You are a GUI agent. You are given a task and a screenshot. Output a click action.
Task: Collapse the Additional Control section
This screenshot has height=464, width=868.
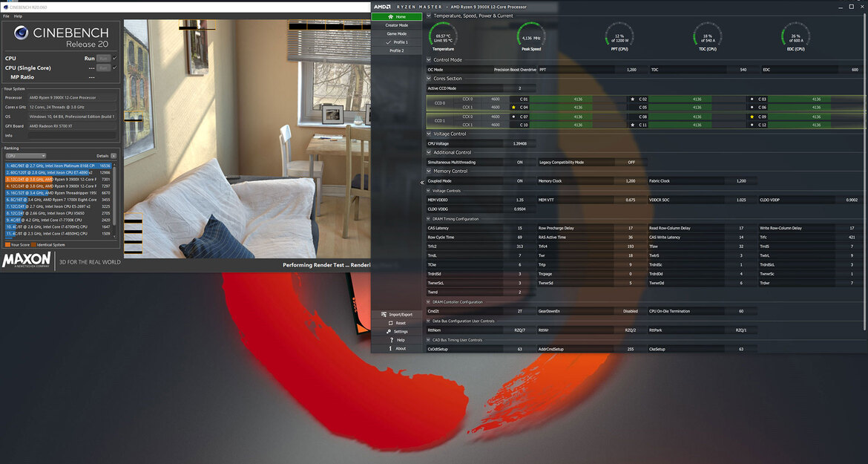click(x=429, y=152)
